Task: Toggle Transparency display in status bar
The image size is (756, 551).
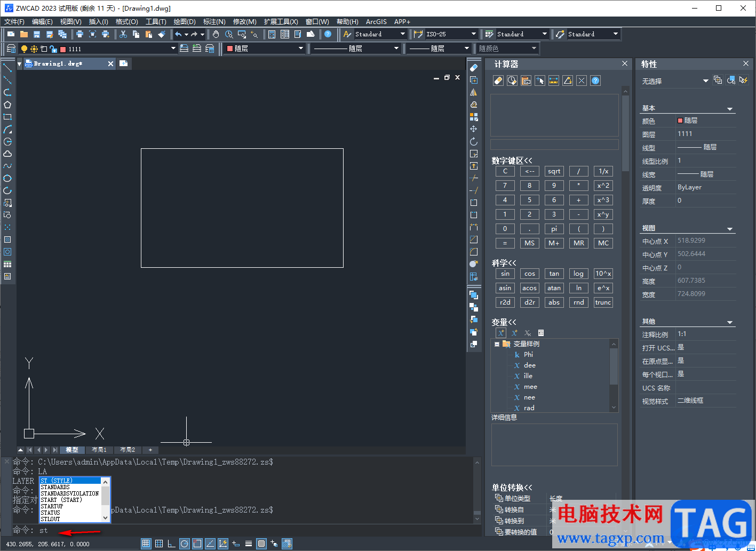Action: [x=261, y=544]
